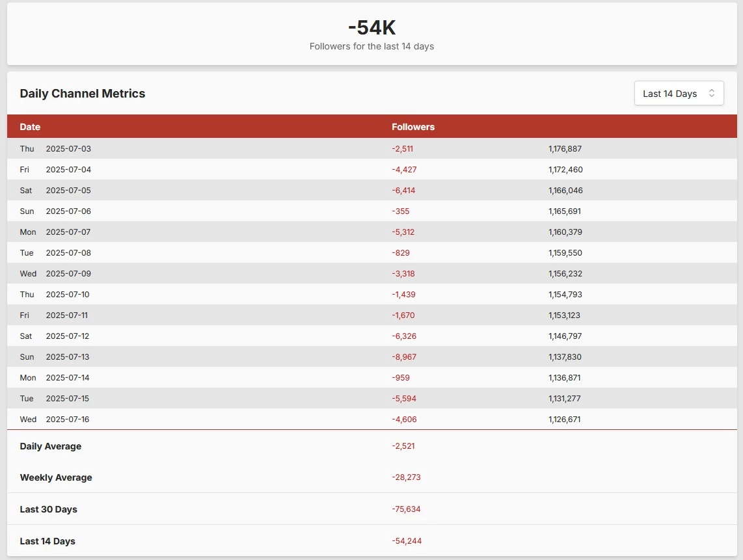Click total followers 1,146,797

pyautogui.click(x=565, y=336)
